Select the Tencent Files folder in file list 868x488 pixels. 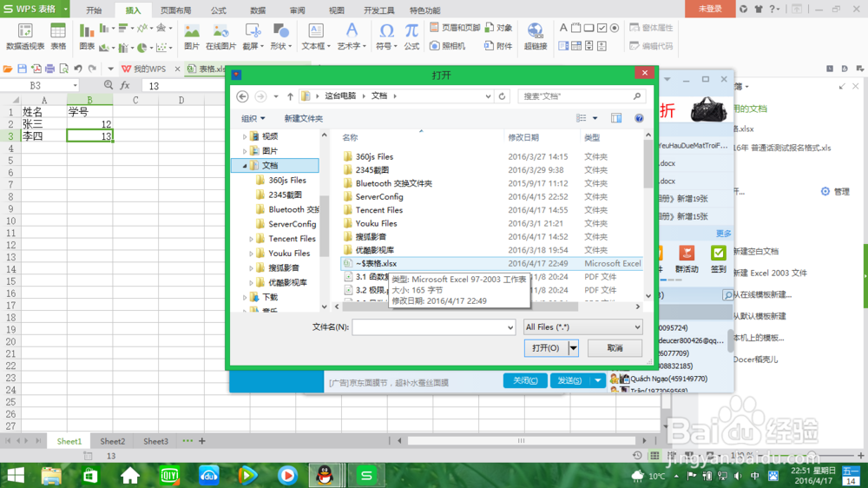(379, 210)
